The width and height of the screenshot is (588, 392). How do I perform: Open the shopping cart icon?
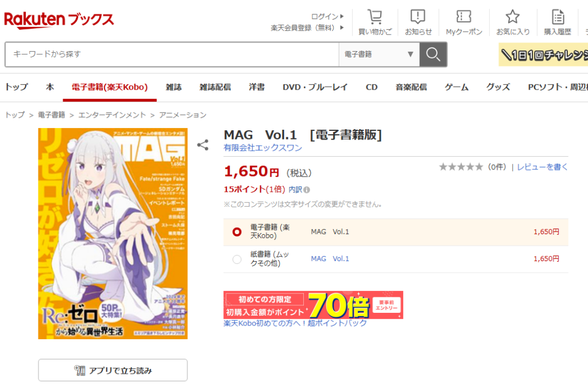(x=374, y=17)
